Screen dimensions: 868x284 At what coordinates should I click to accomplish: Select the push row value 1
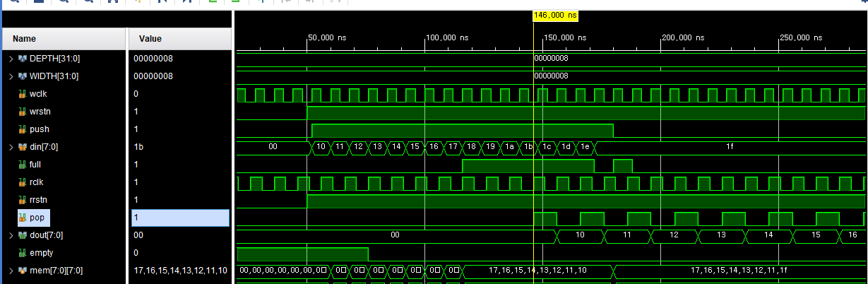[x=180, y=129]
